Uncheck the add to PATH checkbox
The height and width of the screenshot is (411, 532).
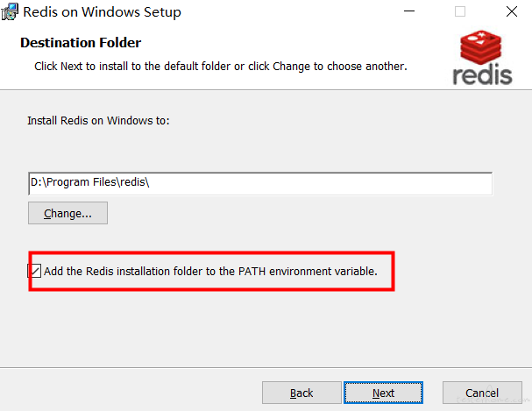click(34, 271)
